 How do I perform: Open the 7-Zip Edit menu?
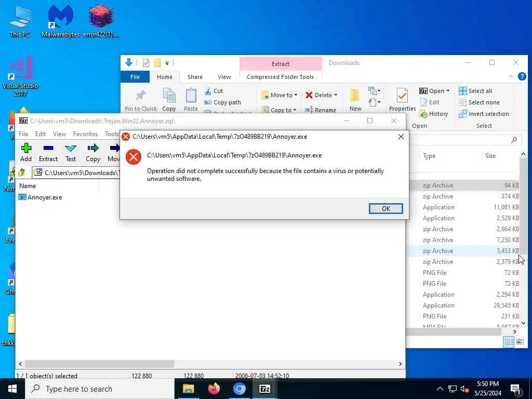(x=41, y=134)
